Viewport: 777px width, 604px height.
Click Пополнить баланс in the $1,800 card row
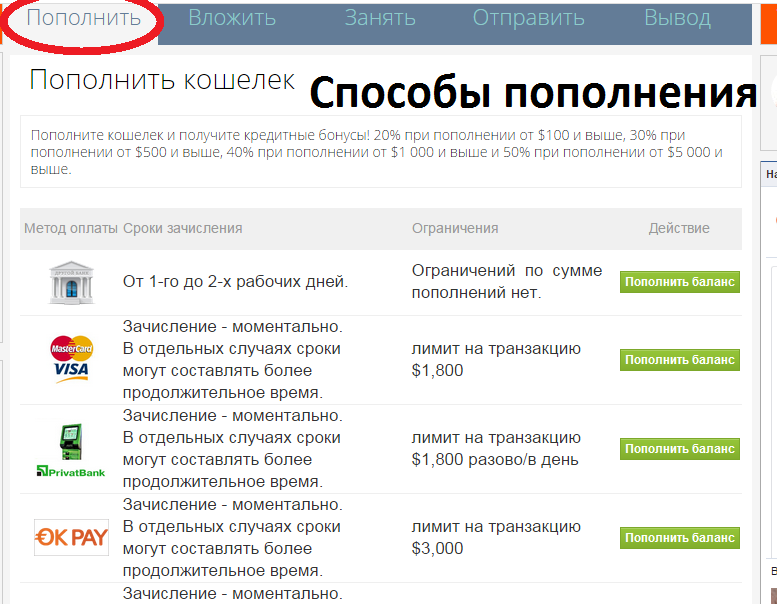click(679, 360)
